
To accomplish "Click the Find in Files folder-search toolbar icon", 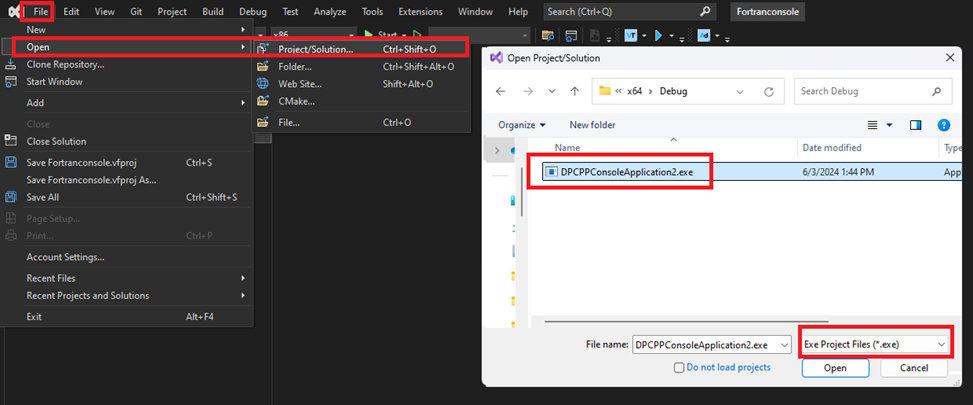I will click(547, 35).
